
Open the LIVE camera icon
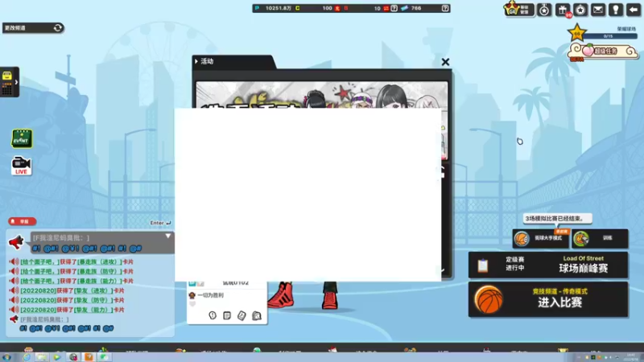point(21,166)
